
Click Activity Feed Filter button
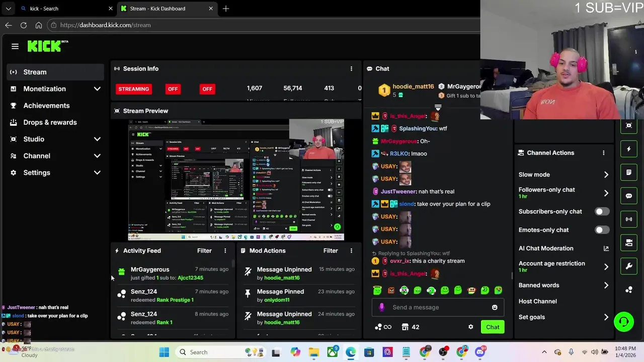pos(204,251)
